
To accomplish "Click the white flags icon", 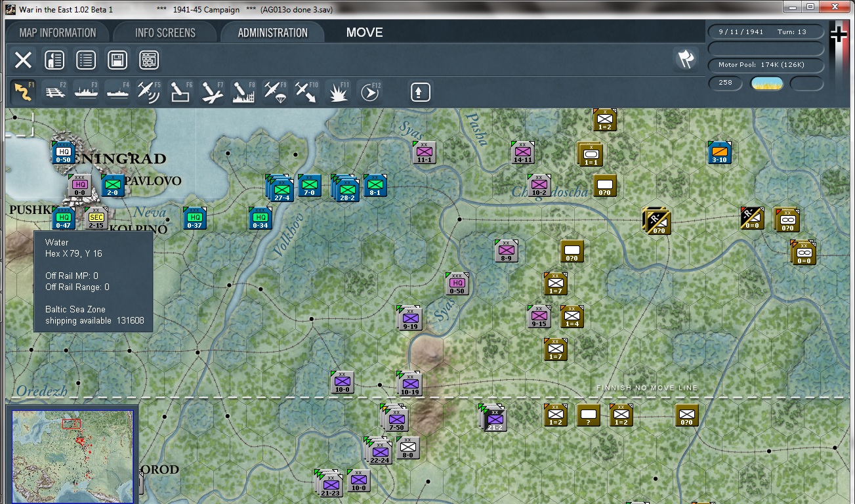I will tap(686, 60).
